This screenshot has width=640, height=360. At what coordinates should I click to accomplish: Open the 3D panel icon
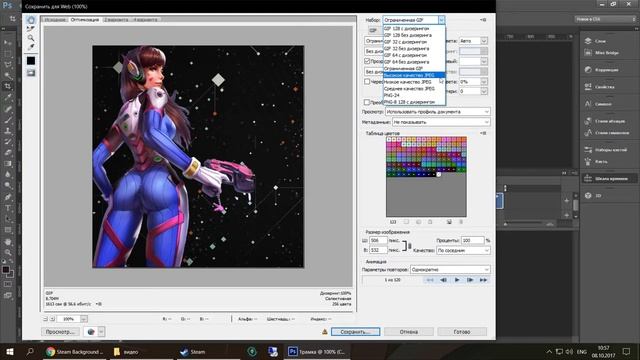pyautogui.click(x=588, y=196)
